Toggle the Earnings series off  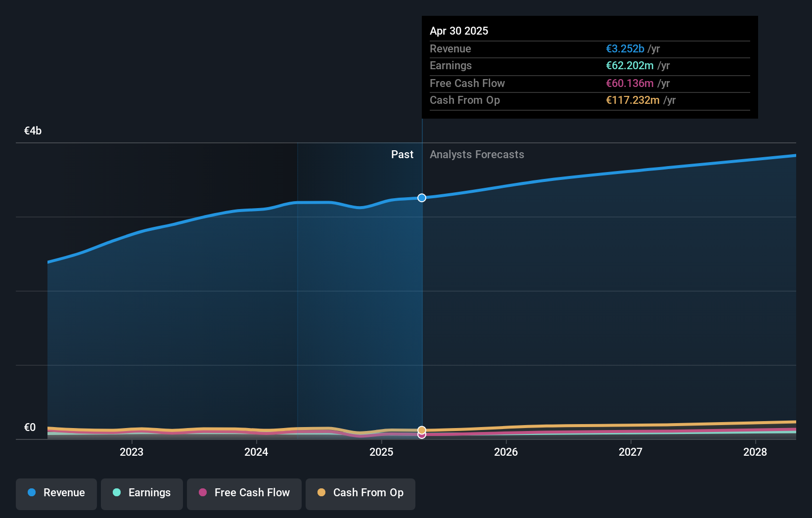coord(142,493)
